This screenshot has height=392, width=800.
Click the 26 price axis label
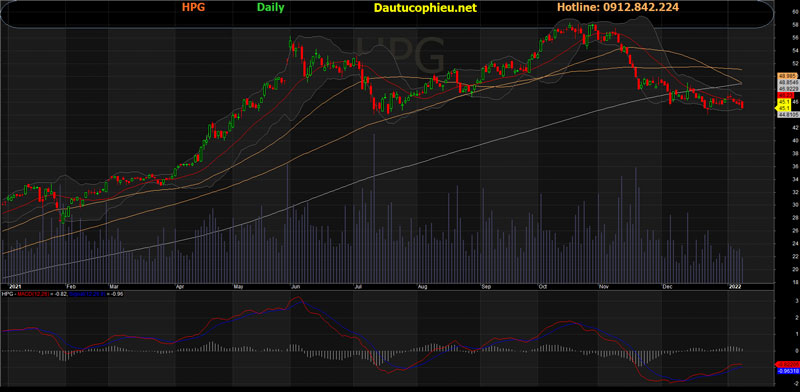click(x=795, y=231)
